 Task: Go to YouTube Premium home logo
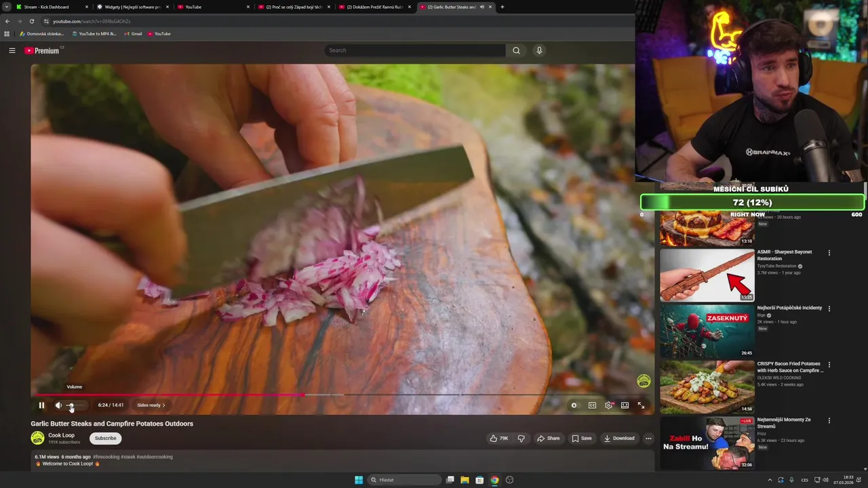[x=42, y=51]
